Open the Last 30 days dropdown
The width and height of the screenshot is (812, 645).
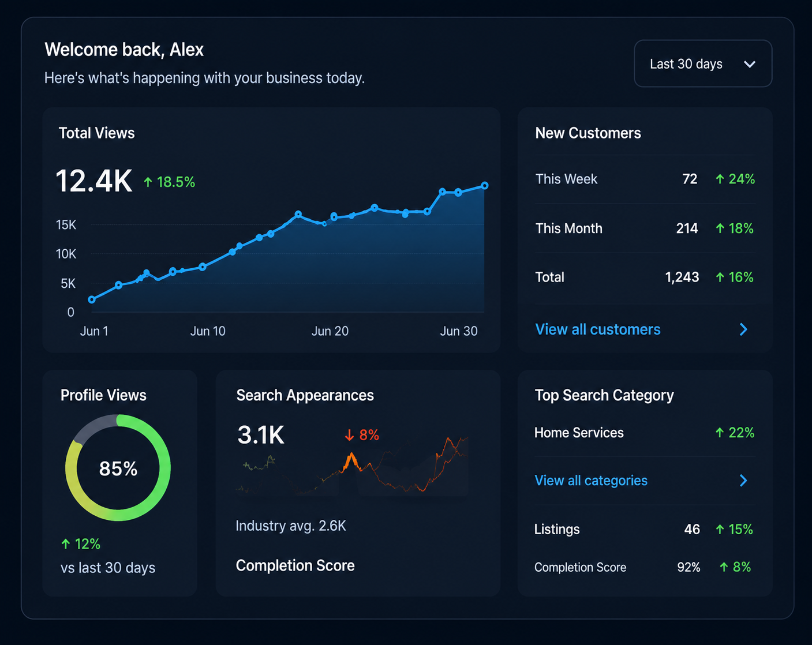703,63
